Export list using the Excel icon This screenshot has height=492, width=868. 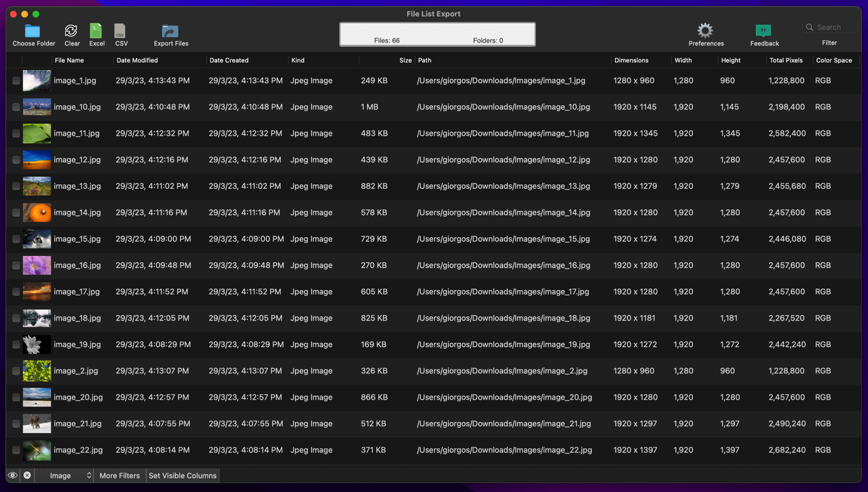[96, 31]
